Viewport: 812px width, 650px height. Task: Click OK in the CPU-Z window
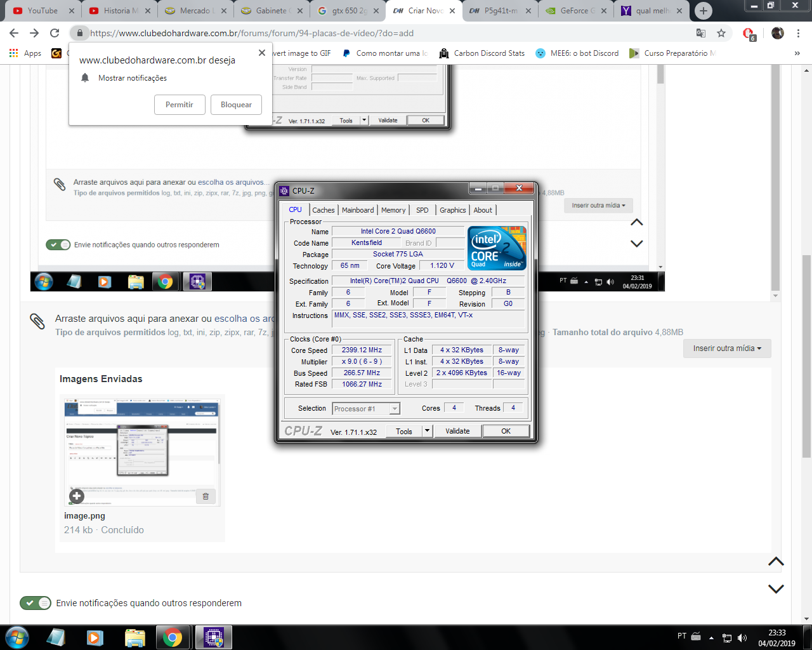(x=506, y=431)
